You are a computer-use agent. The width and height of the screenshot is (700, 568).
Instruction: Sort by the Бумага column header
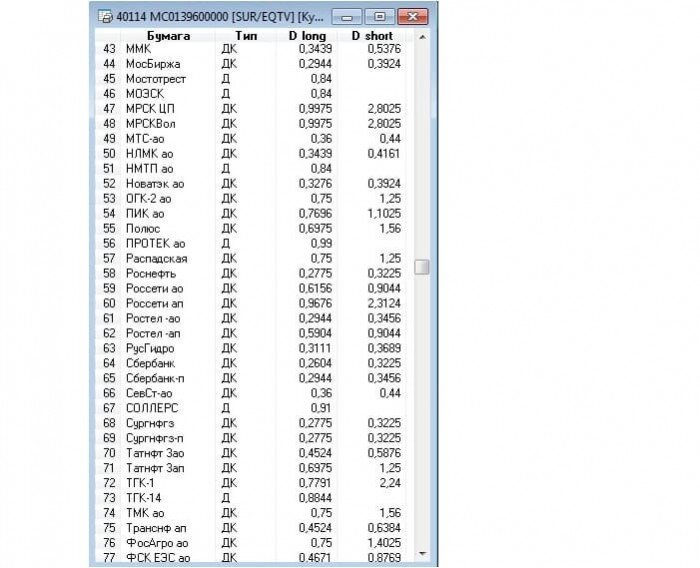click(x=168, y=36)
